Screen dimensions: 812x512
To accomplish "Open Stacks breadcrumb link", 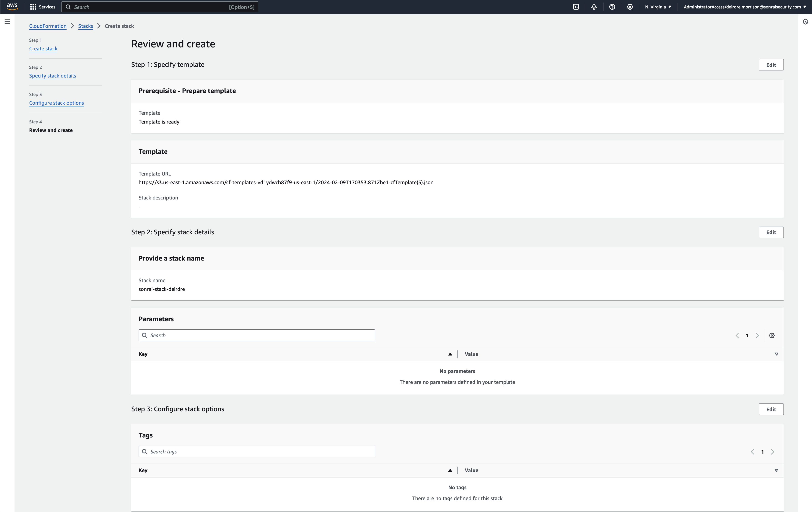I will (x=85, y=26).
